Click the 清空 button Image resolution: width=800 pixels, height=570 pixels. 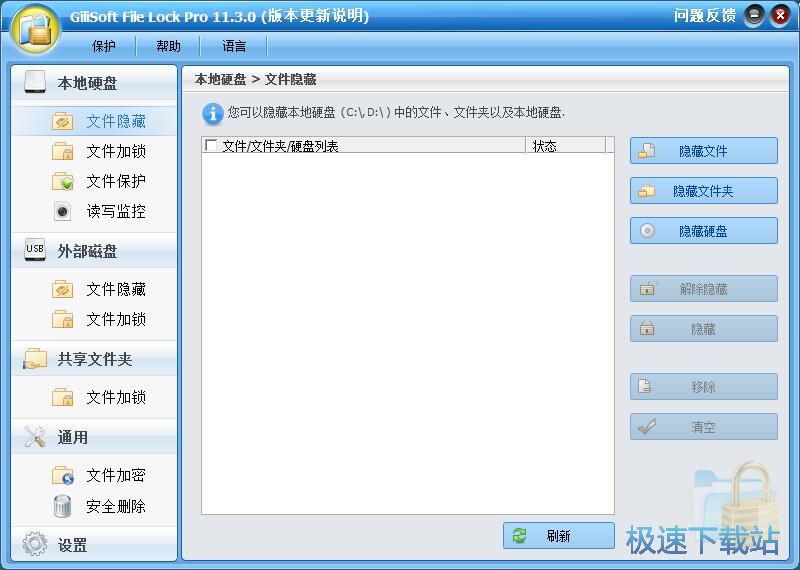pos(704,427)
